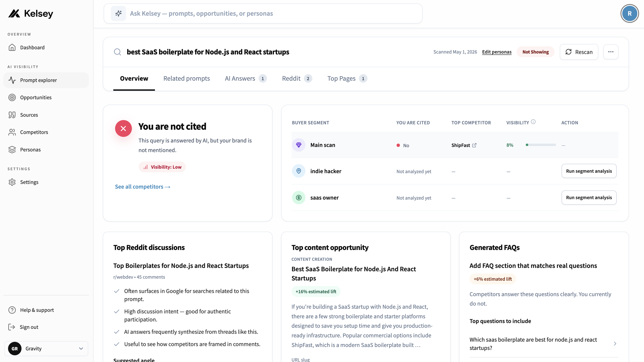Click the Rescan button

[579, 52]
